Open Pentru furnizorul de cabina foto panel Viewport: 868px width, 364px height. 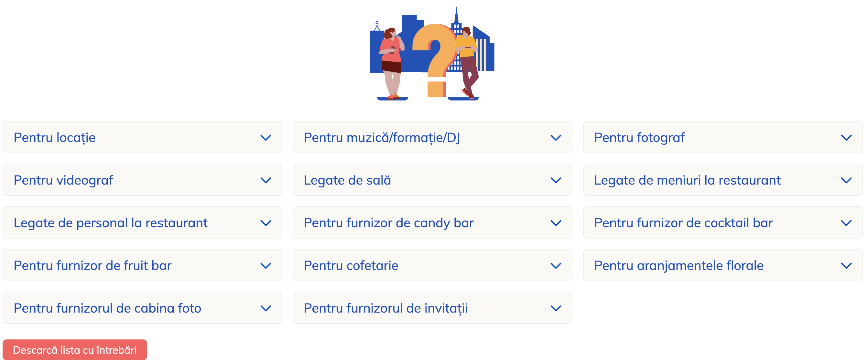142,308
